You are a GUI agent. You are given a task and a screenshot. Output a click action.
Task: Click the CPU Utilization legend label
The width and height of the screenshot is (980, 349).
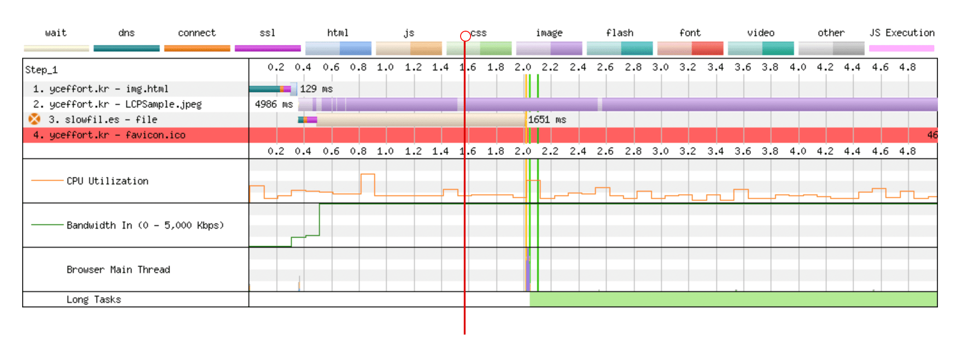107,181
